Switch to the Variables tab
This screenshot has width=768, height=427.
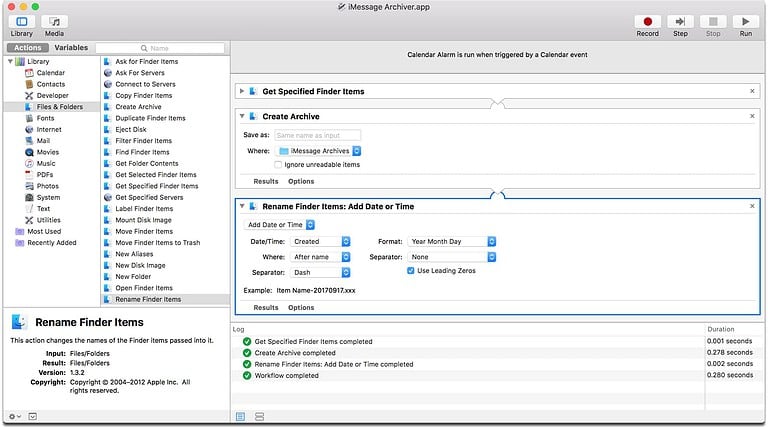[x=71, y=47]
